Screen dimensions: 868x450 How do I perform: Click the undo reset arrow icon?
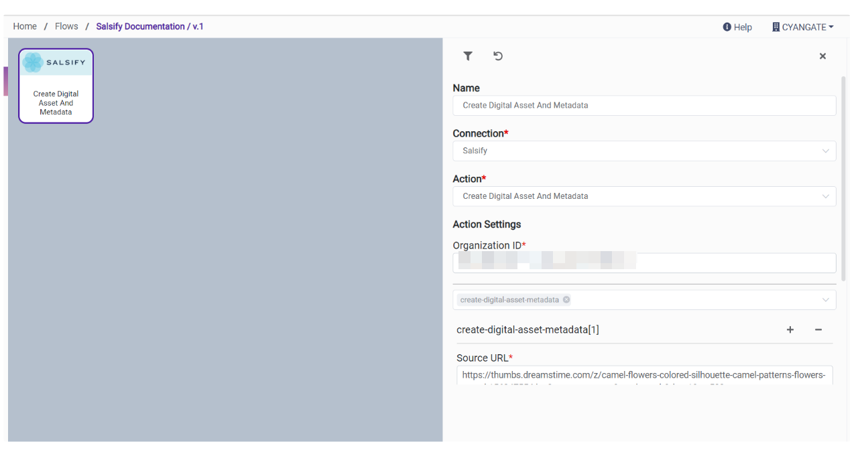pos(498,56)
